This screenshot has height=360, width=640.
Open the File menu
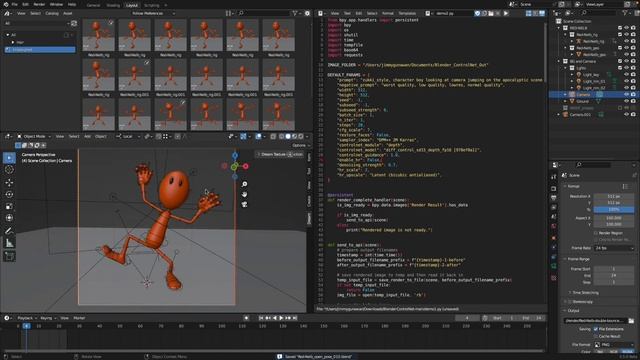click(15, 4)
